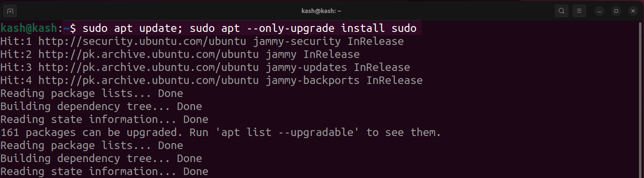
Task: Open the hamburger main menu
Action: pos(579,10)
